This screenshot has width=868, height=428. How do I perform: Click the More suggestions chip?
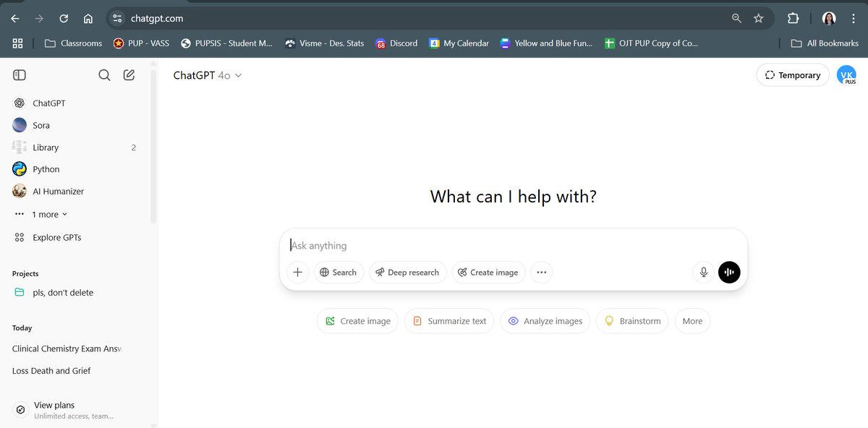click(x=693, y=321)
